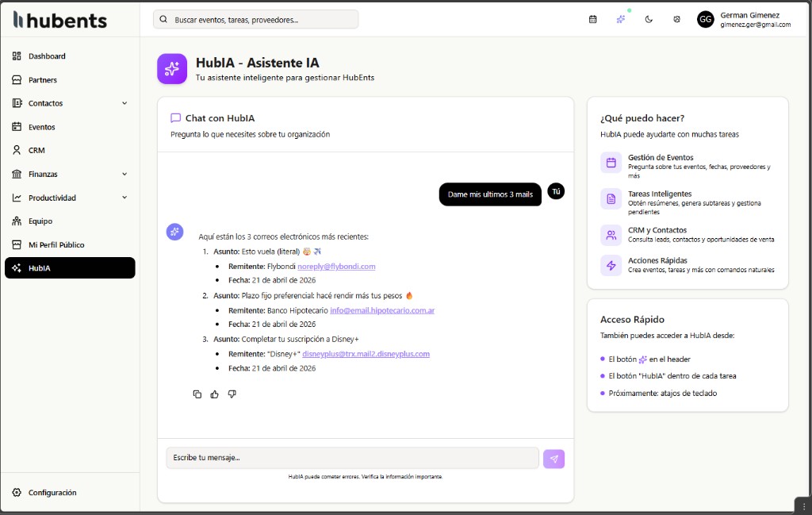
Task: Open the calendar icon in the top header
Action: [x=592, y=18]
